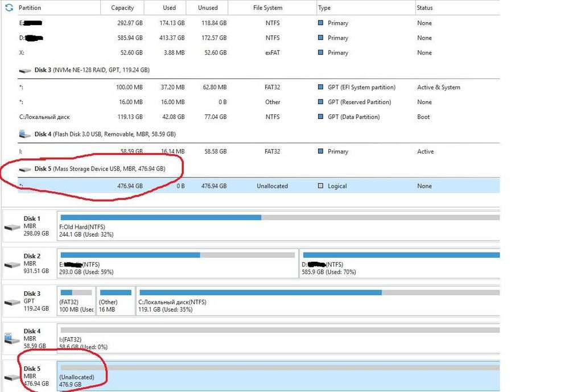Select Disk 3 NVMe NE-128 RAID header

click(x=92, y=70)
